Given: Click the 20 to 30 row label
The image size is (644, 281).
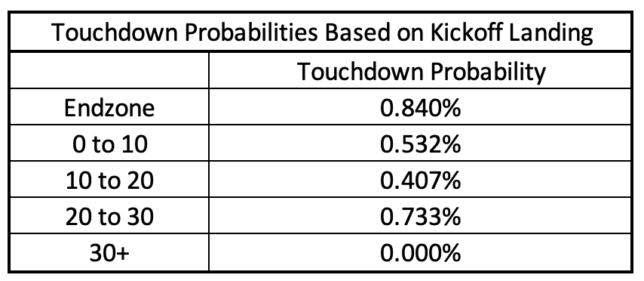Looking at the screenshot, I should tap(109, 217).
